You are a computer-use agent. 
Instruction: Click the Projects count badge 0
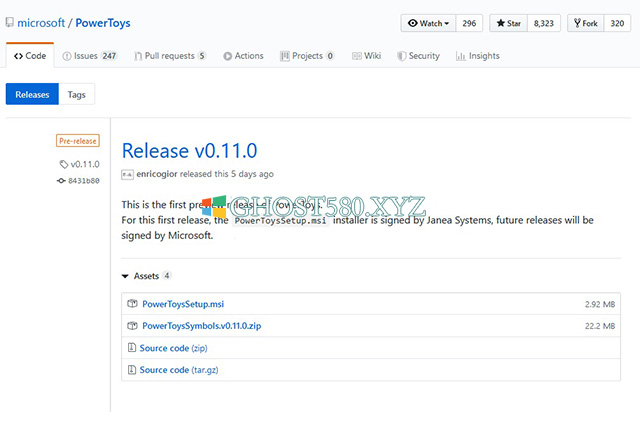(330, 56)
